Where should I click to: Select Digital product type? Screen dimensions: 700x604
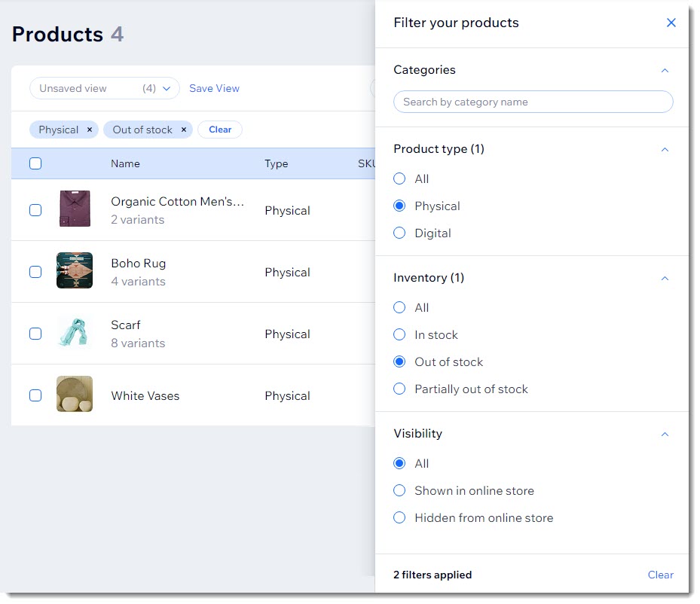399,233
